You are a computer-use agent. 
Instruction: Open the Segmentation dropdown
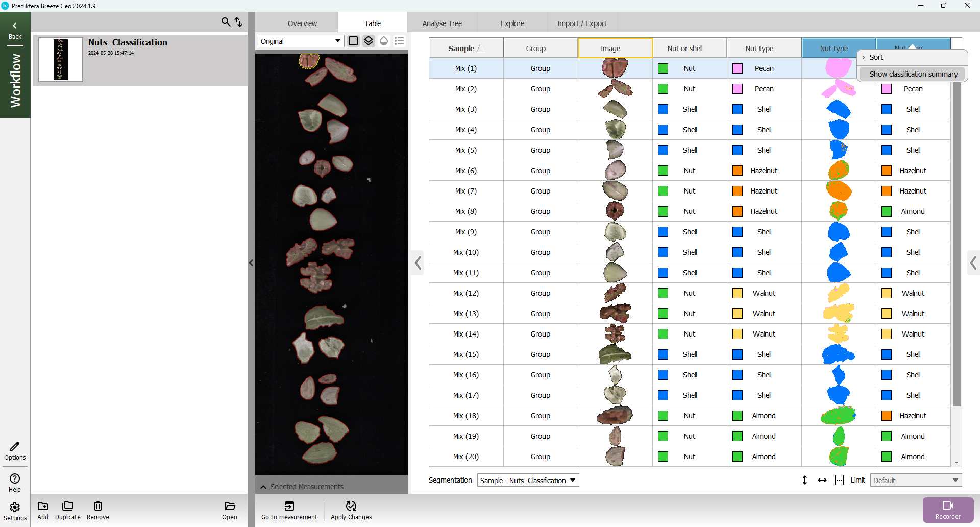pos(528,480)
